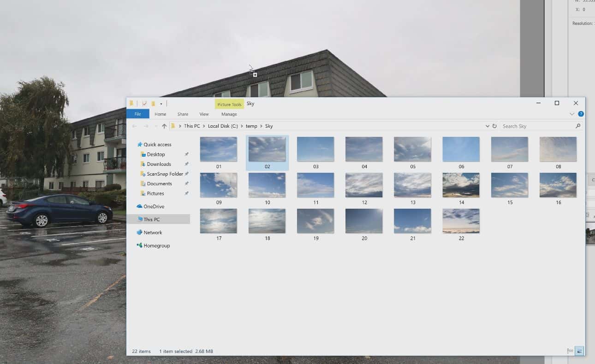Select Homegroup in the navigation pane
This screenshot has width=595, height=364.
tap(156, 246)
